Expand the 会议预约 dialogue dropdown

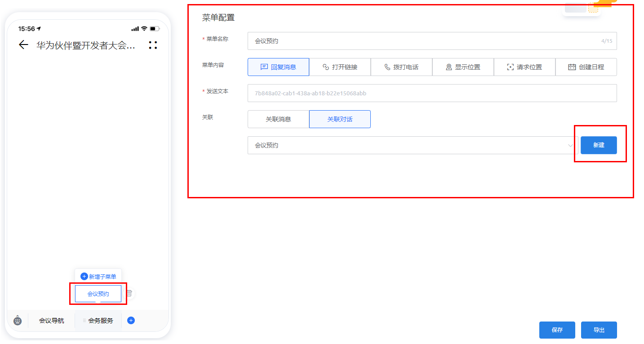[x=413, y=145]
